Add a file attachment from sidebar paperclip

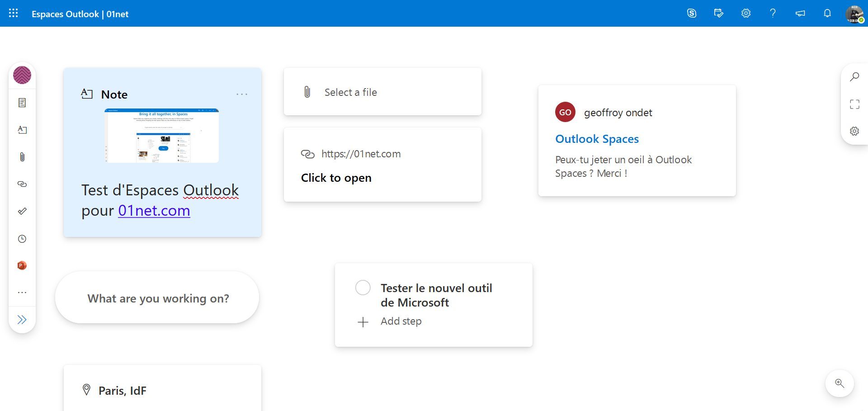click(22, 157)
